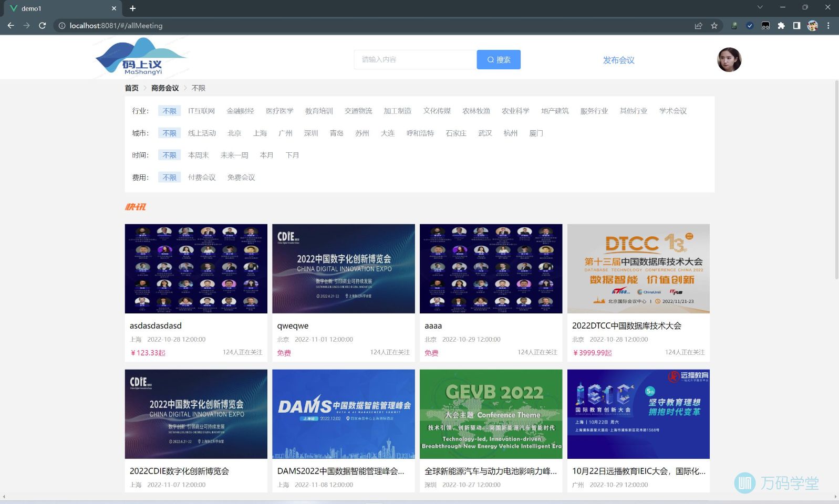
Task: Open the 远播教育 IEIC thumbnail
Action: [638, 414]
